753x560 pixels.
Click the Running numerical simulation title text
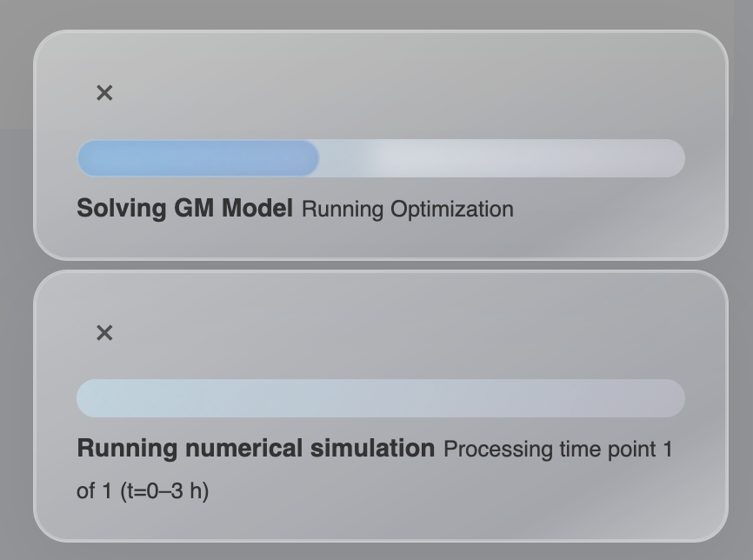coord(255,449)
